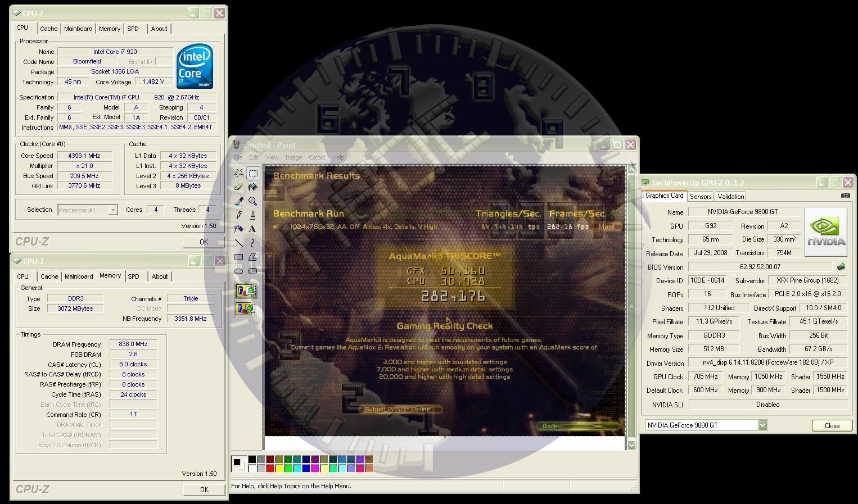Open Memory tab in the processor CPU-Z window
The height and width of the screenshot is (504, 858).
pyautogui.click(x=110, y=29)
